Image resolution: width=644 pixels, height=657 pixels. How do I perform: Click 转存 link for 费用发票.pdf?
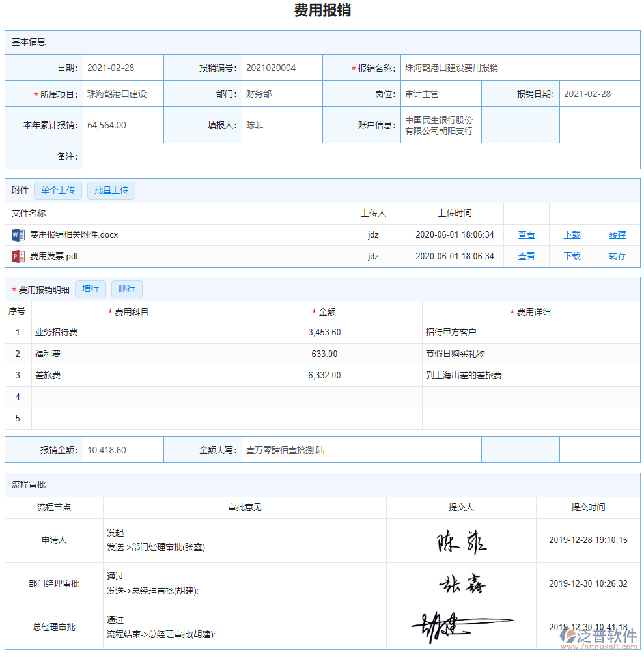pyautogui.click(x=617, y=255)
